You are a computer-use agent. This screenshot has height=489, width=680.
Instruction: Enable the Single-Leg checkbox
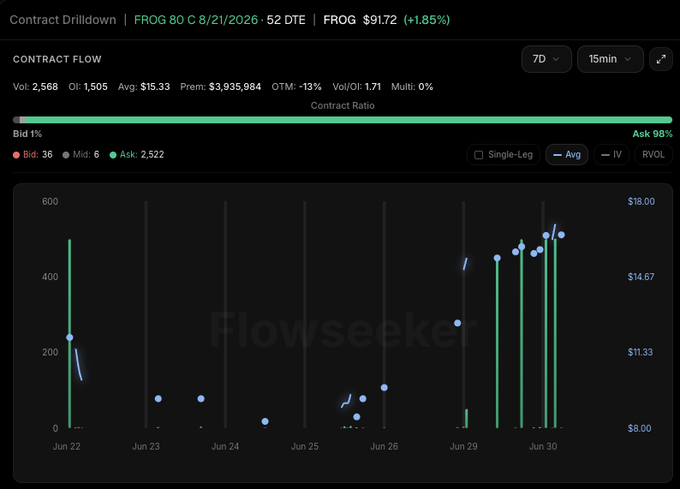pyautogui.click(x=479, y=155)
